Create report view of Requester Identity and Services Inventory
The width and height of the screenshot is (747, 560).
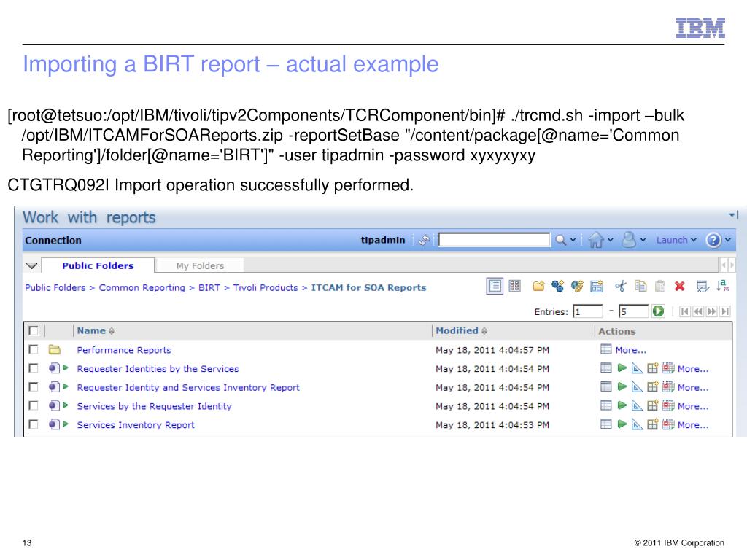[653, 387]
